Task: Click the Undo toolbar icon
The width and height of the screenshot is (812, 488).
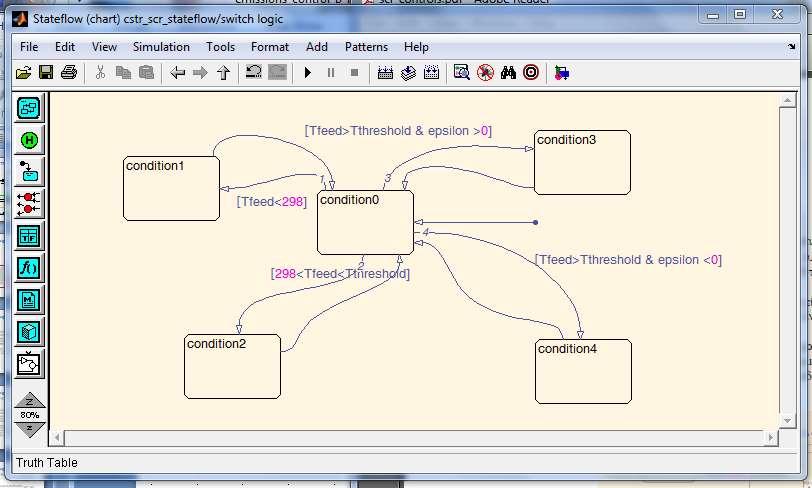Action: (x=253, y=72)
